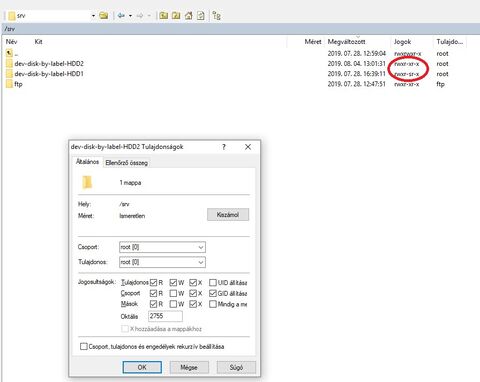Enable Csoport W permission checkbox
This screenshot has height=382, width=480.
click(x=173, y=293)
